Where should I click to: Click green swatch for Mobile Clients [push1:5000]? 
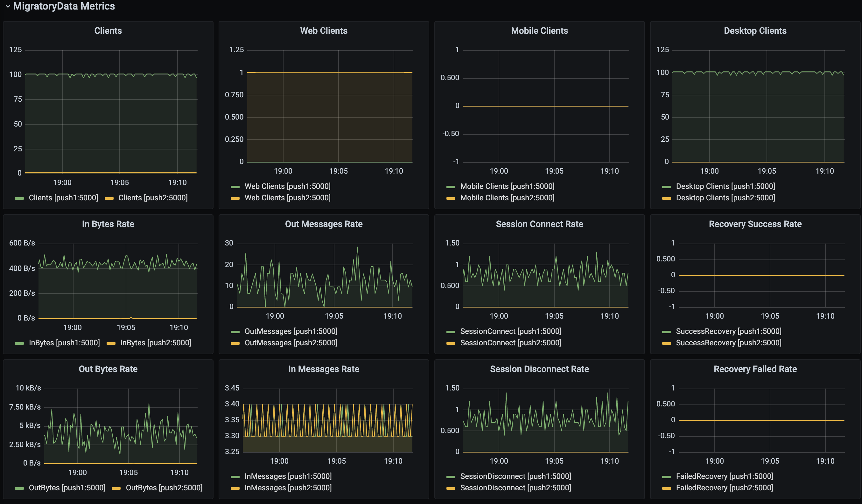pyautogui.click(x=451, y=187)
